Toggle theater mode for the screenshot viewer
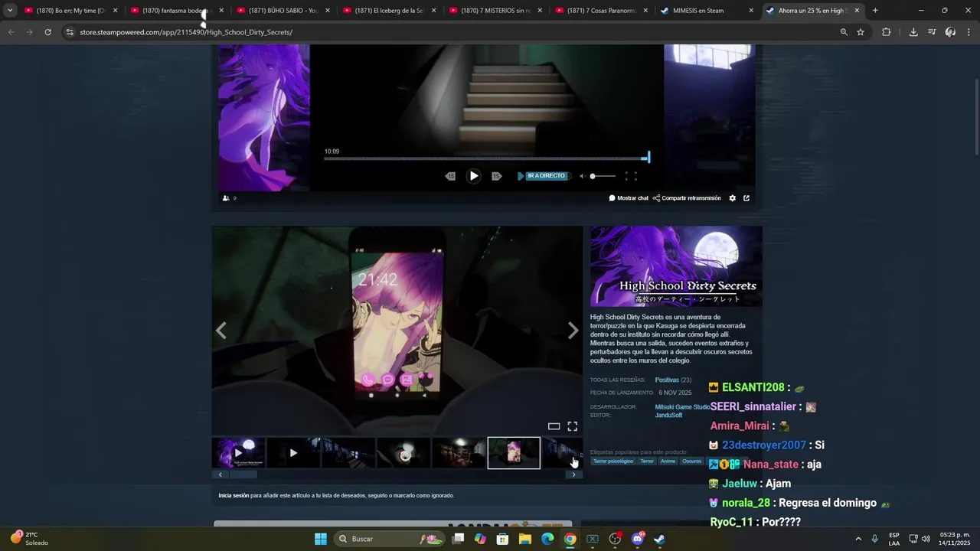The width and height of the screenshot is (980, 551). coord(554,426)
